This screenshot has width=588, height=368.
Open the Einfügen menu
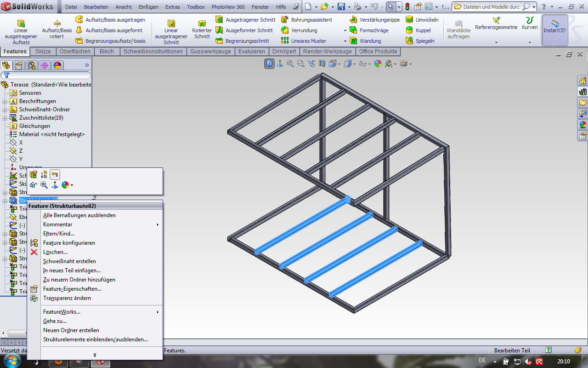click(148, 7)
